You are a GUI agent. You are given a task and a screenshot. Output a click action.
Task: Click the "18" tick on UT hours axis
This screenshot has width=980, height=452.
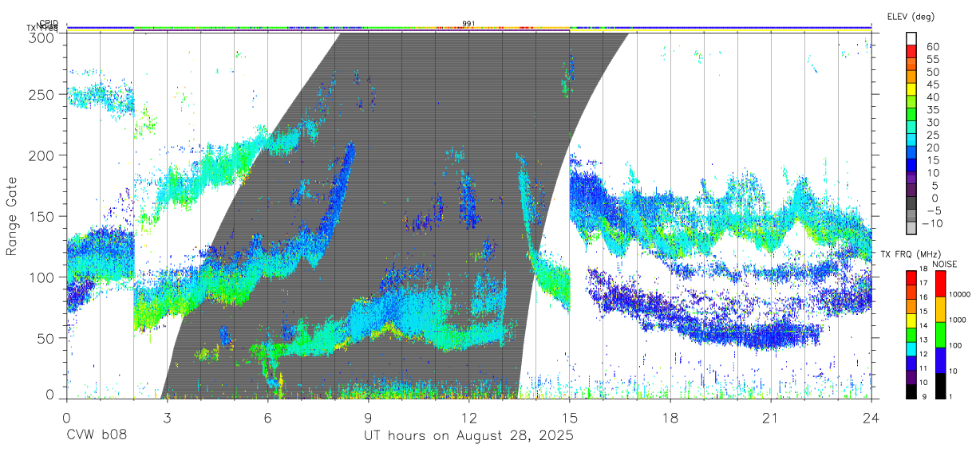pyautogui.click(x=670, y=417)
